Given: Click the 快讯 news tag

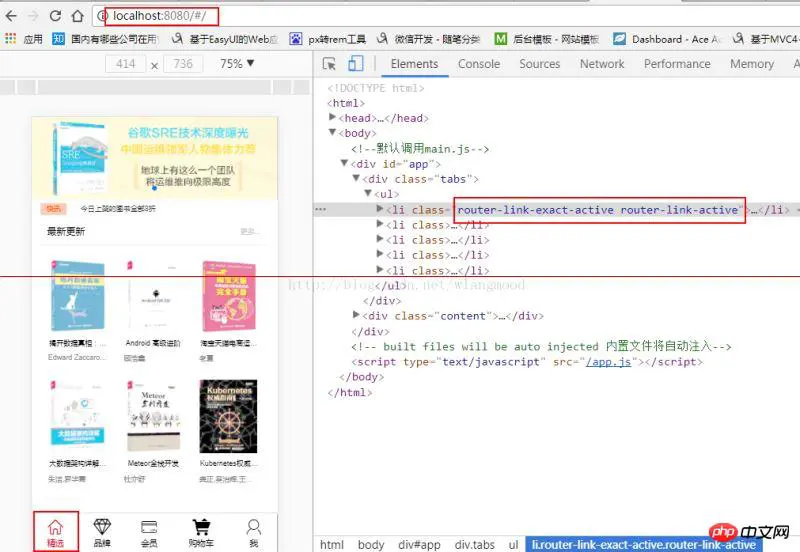Looking at the screenshot, I should point(54,208).
